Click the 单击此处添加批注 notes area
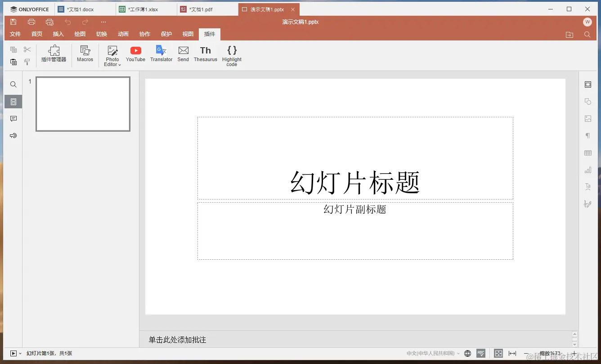This screenshot has width=601, height=364. [x=177, y=340]
